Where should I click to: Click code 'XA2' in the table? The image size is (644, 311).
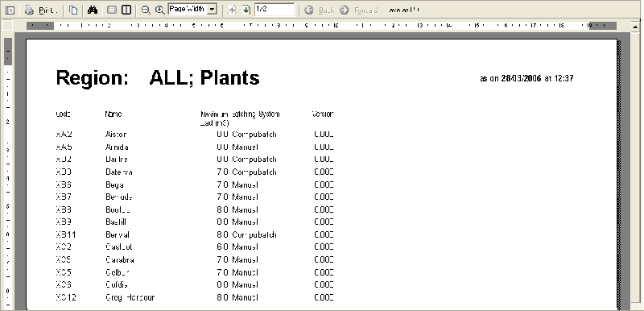(x=64, y=135)
